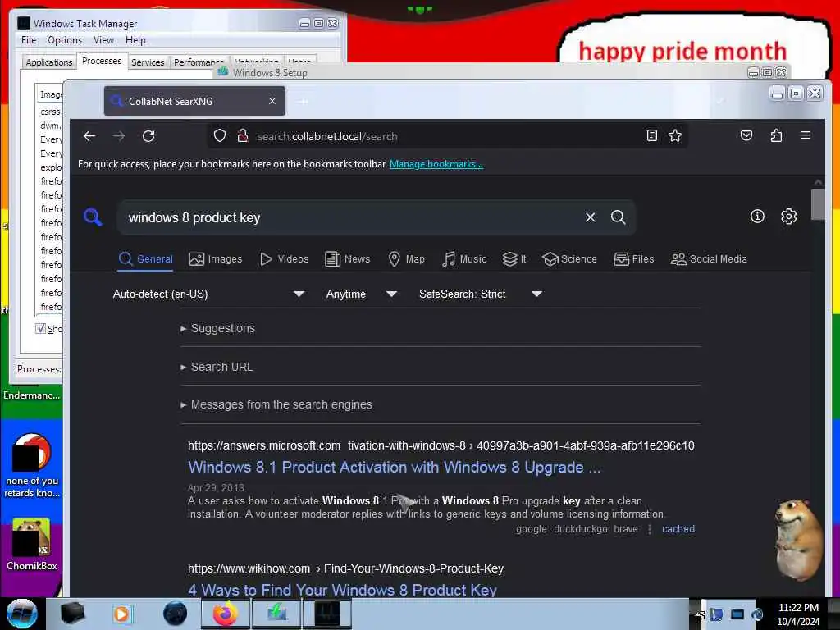Screen dimensions: 840x630
Task: Open the Anytime time range dropdown
Action: (x=362, y=294)
